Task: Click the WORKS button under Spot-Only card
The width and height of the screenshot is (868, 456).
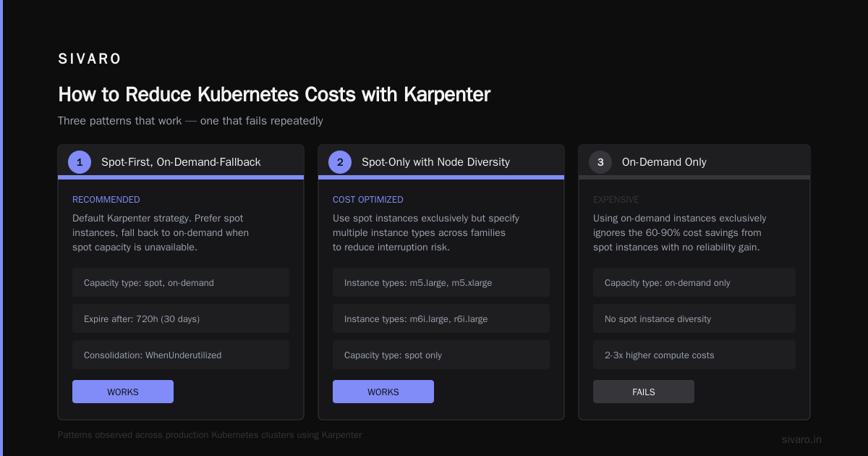Action: [383, 392]
